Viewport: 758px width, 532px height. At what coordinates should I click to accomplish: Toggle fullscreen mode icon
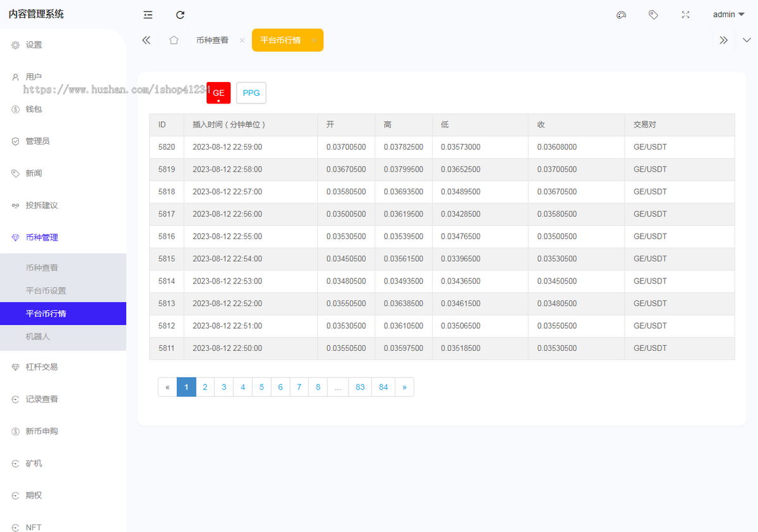pos(685,15)
